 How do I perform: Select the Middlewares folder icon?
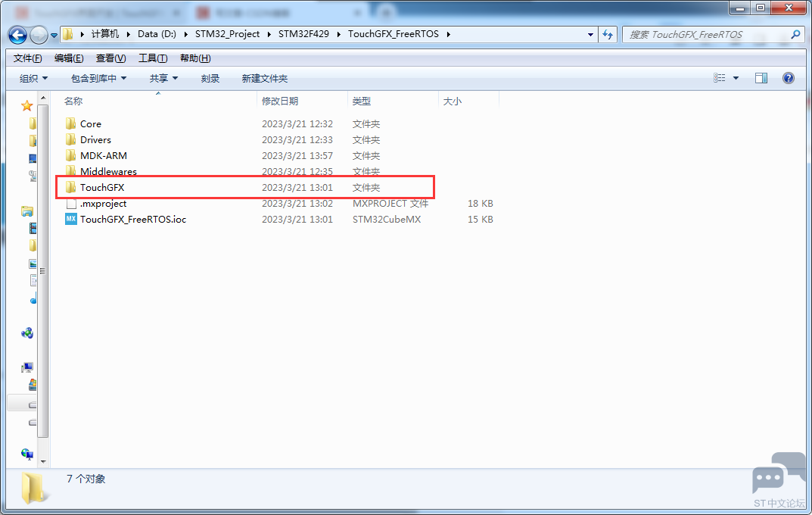tap(71, 170)
